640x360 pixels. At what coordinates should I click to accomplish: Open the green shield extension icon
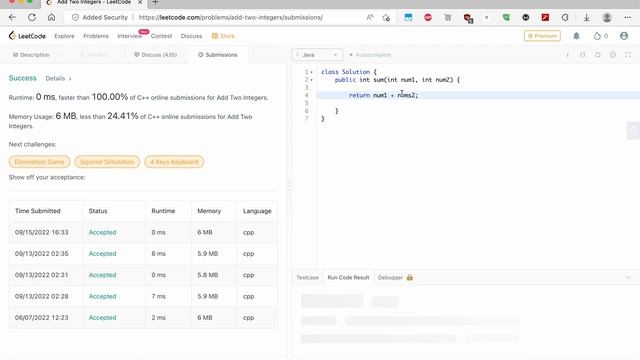pos(506,18)
